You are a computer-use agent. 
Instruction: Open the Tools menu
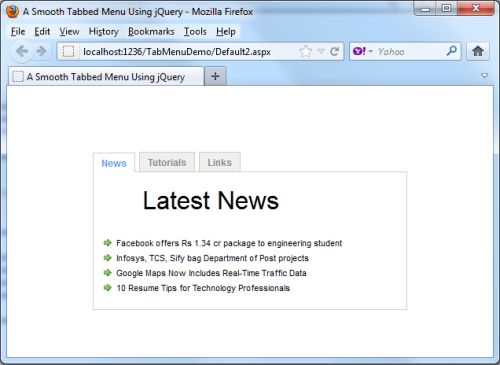click(195, 32)
